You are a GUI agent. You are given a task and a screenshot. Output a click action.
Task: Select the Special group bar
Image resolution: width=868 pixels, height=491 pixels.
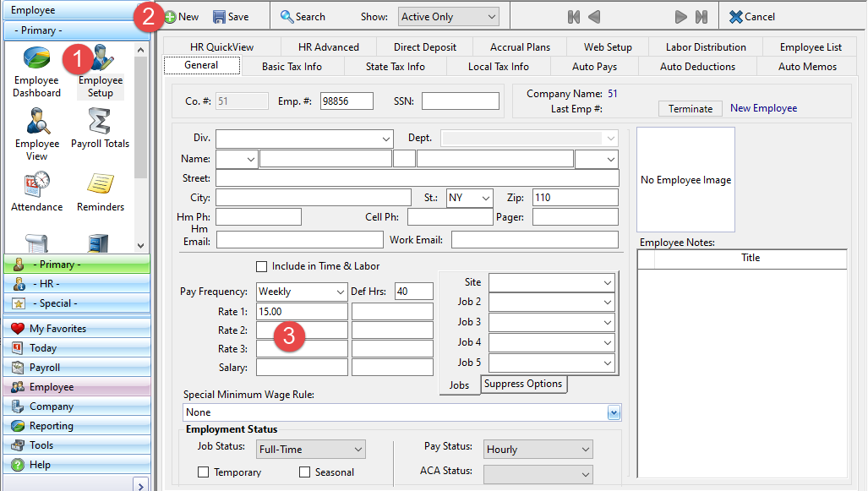pyautogui.click(x=77, y=303)
